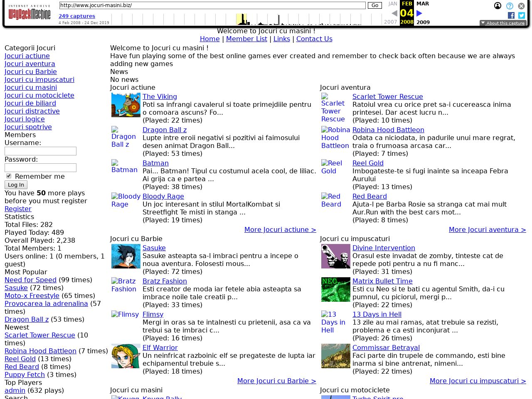Go to next capture with blue arrow
The width and height of the screenshot is (532, 399).
(x=419, y=13)
